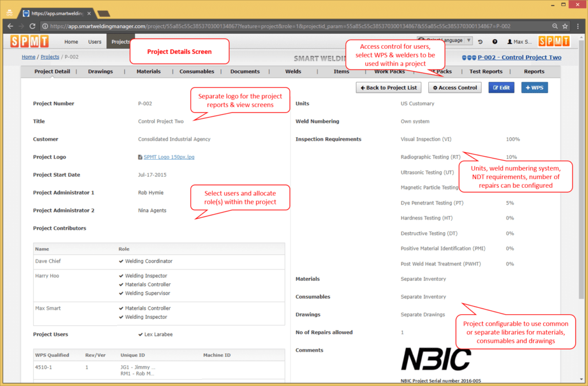Switch to the Consumables tab
Image resolution: width=588 pixels, height=386 pixels.
[x=196, y=71]
